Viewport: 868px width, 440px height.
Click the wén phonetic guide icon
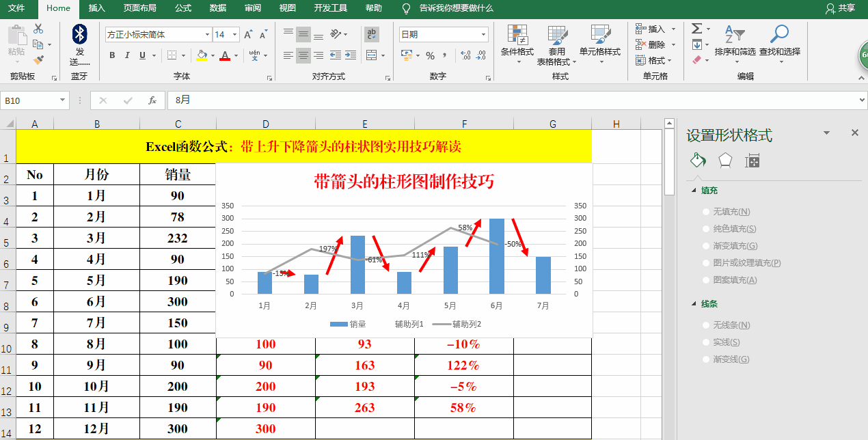[x=254, y=55]
